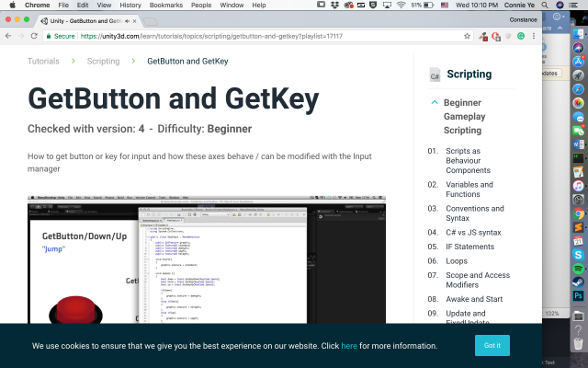The height and width of the screenshot is (368, 588).
Task: Click the red Opera-style extension icon
Action: click(x=496, y=37)
